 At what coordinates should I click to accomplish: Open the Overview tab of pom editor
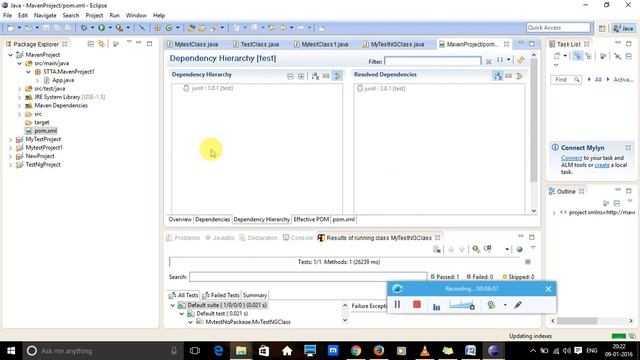click(x=180, y=219)
